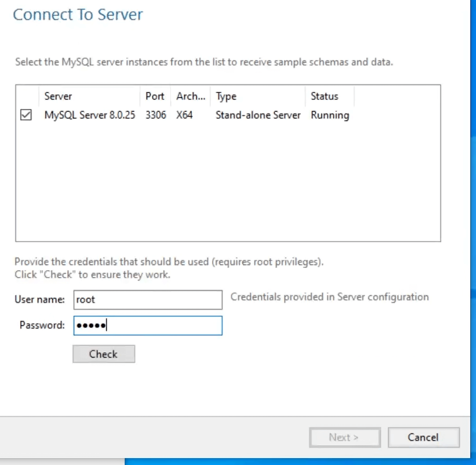Focus the Password input field

(x=148, y=326)
